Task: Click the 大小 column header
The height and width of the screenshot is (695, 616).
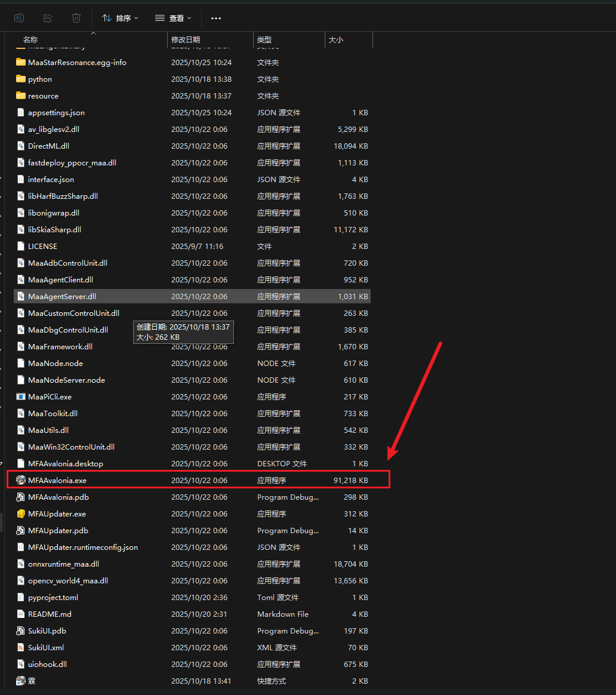Action: coord(336,39)
